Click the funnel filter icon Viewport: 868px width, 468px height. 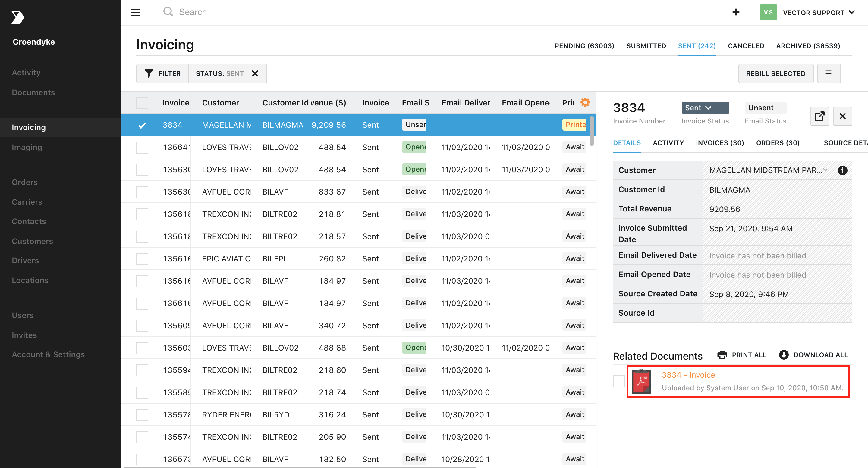pyautogui.click(x=149, y=73)
